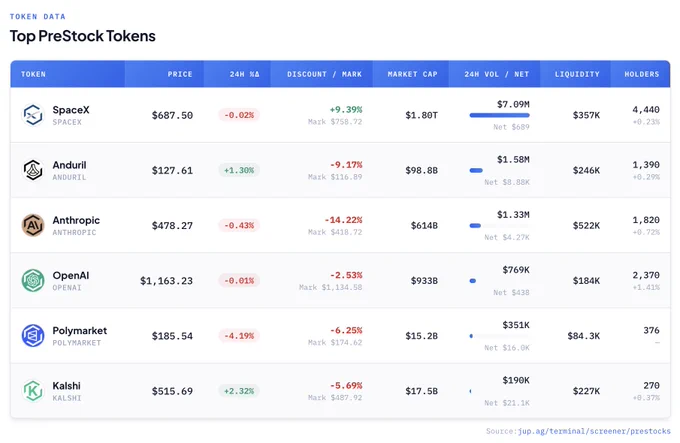Open the Polymarket token name
Viewport: 680px width, 443px height.
pyautogui.click(x=80, y=331)
